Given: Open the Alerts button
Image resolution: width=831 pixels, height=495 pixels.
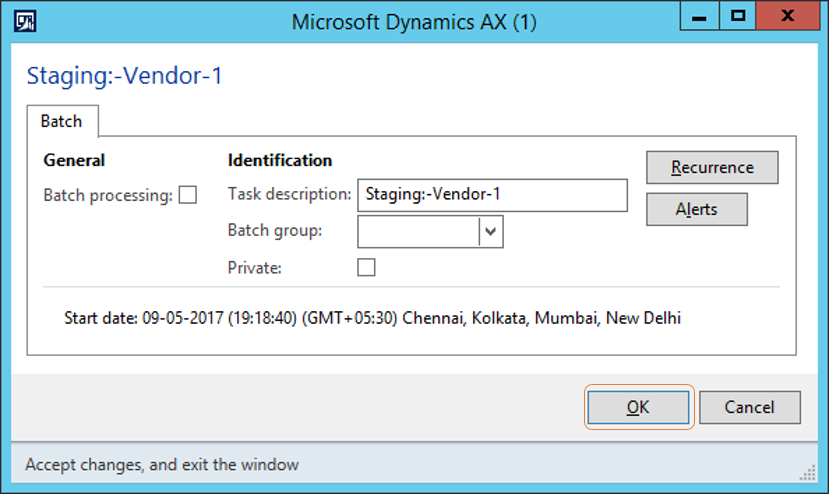Looking at the screenshot, I should pyautogui.click(x=697, y=209).
